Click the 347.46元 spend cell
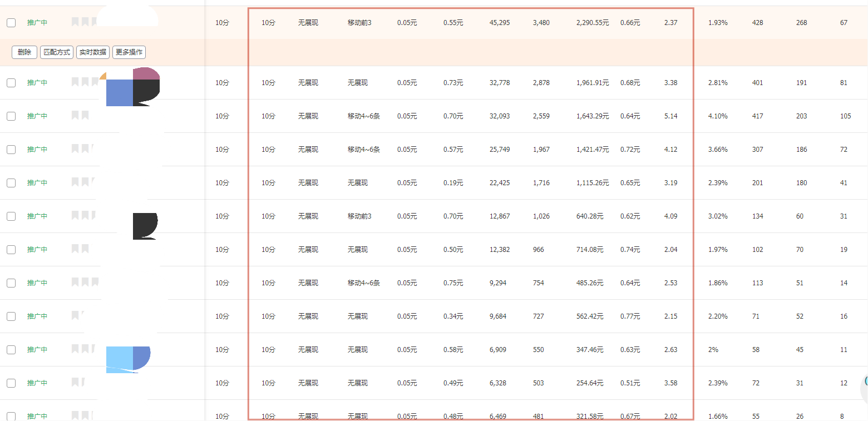 (x=590, y=350)
